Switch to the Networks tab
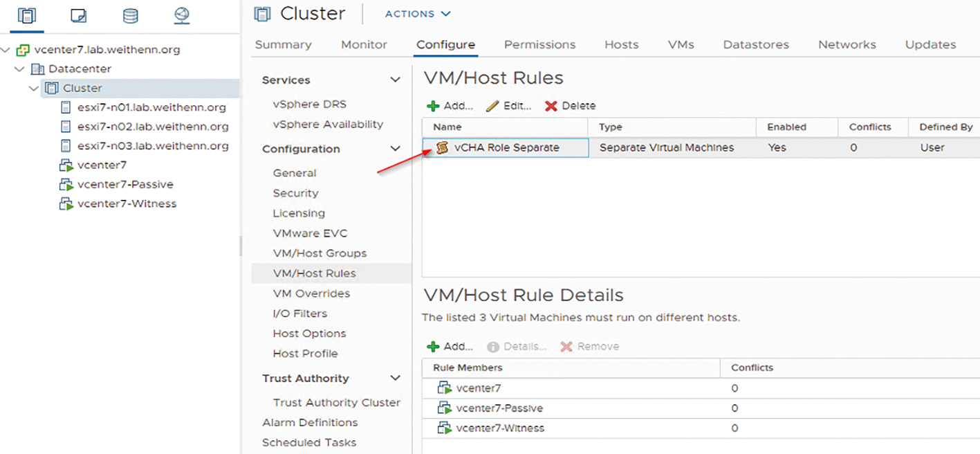 [847, 44]
